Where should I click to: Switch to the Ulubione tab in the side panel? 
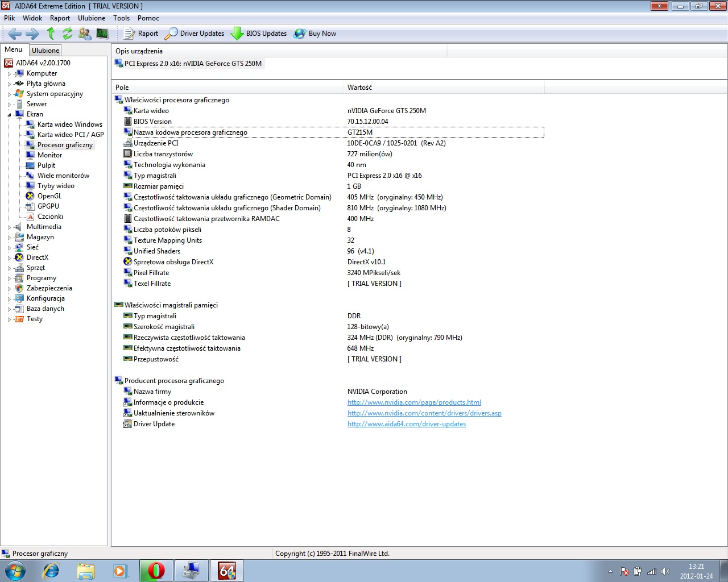45,51
